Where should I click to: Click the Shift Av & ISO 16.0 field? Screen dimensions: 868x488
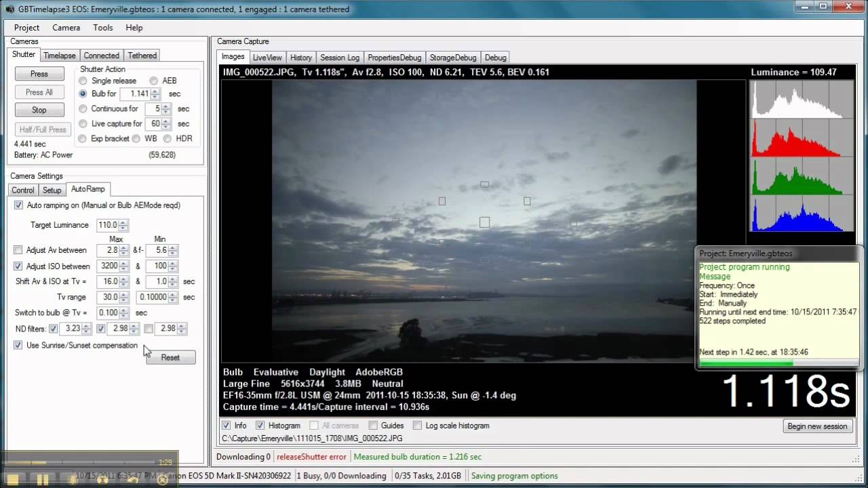coord(108,281)
